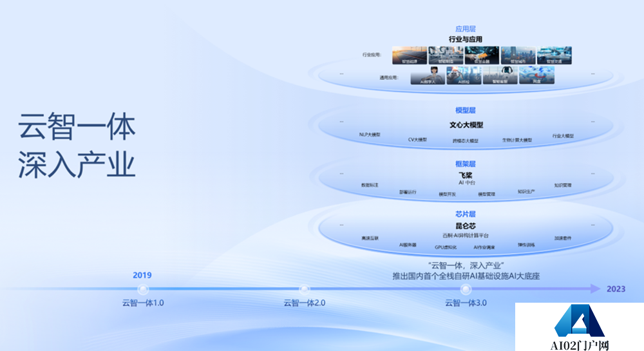Select the 框架层 heading
This screenshot has width=644, height=351.
click(466, 164)
